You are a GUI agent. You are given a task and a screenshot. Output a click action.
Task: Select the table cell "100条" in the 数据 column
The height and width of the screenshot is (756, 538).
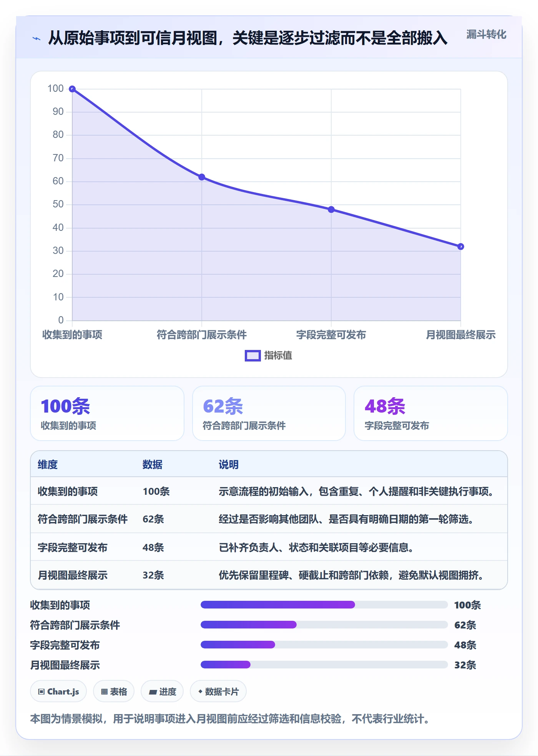point(156,491)
